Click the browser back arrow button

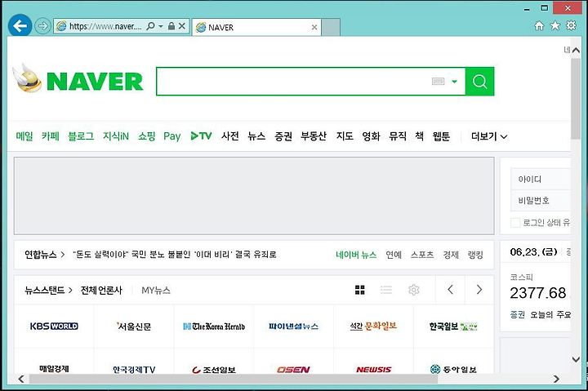coord(20,26)
